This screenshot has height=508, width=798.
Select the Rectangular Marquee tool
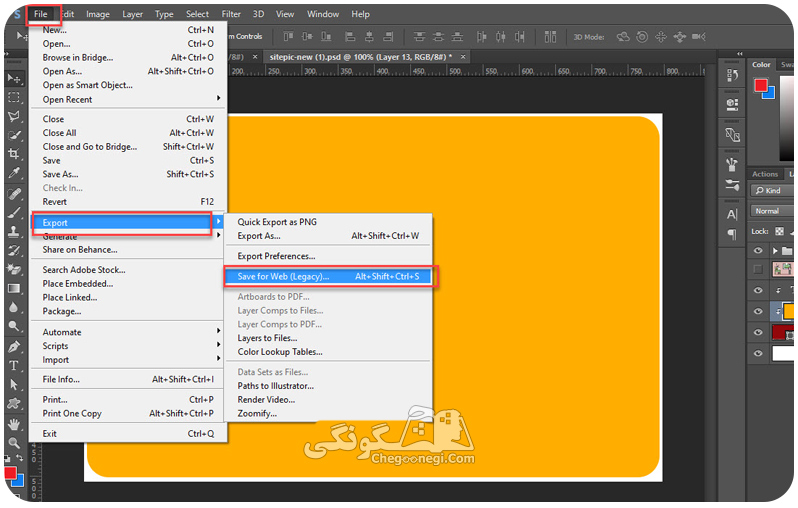14,97
